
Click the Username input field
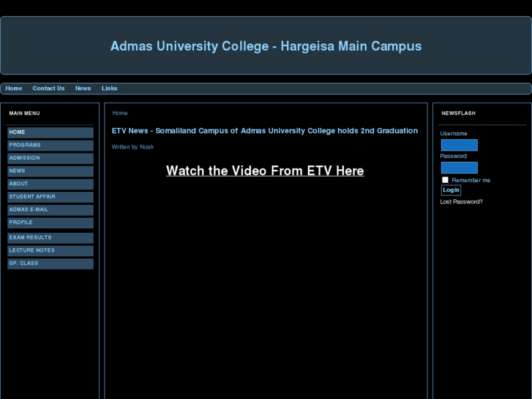coord(460,145)
